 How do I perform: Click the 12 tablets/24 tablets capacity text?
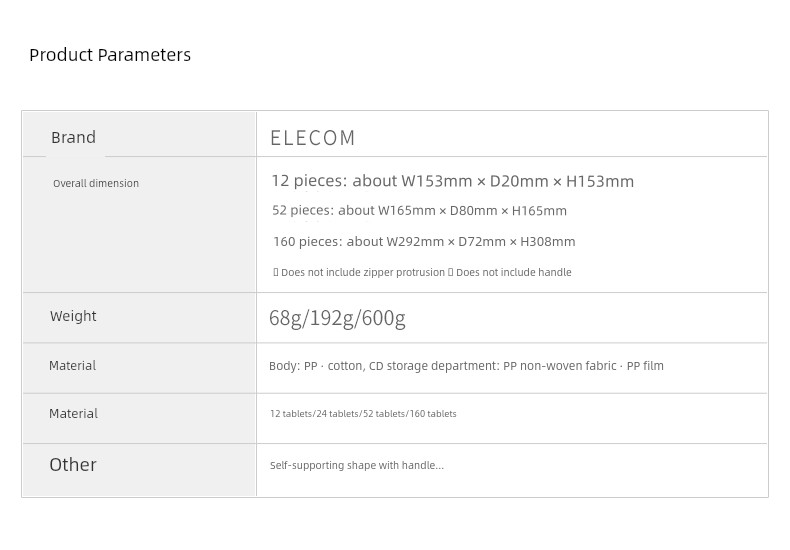(x=363, y=414)
